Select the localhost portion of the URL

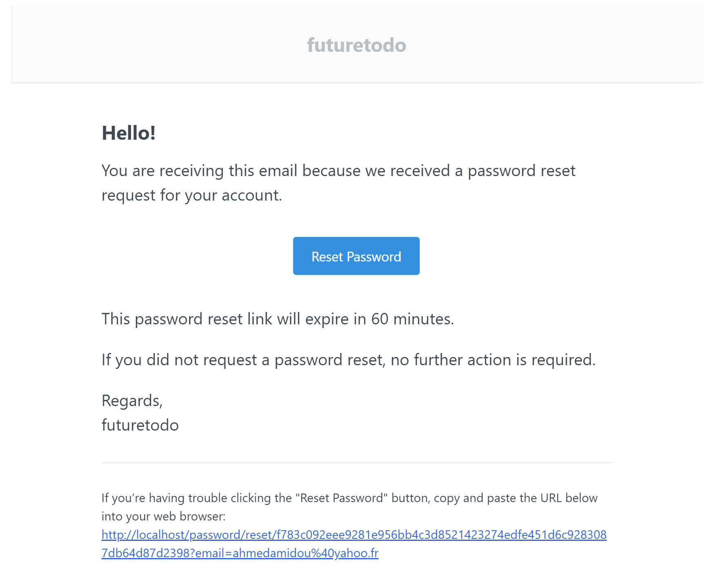(x=161, y=534)
